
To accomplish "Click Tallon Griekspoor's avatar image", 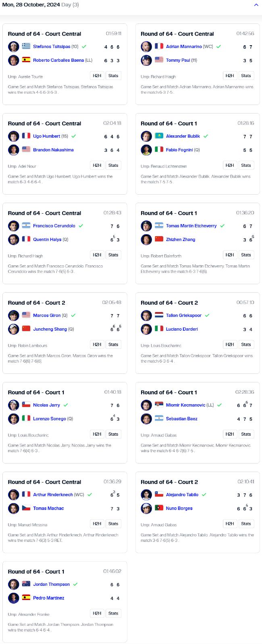I will pos(146,315).
